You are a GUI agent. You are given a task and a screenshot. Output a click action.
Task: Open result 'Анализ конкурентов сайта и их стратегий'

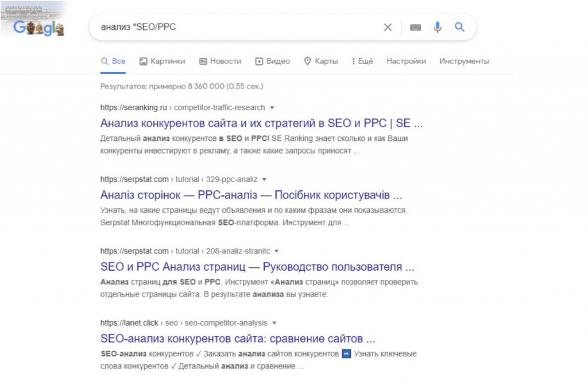(261, 123)
